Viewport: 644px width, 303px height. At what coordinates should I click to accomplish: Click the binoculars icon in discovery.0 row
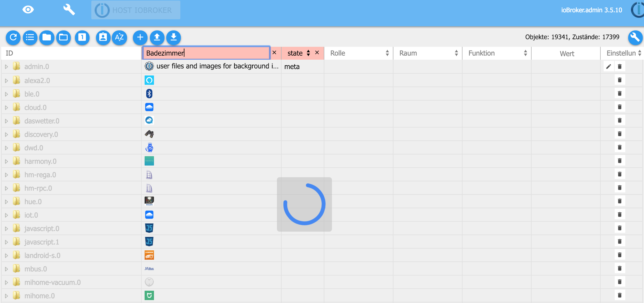click(149, 134)
